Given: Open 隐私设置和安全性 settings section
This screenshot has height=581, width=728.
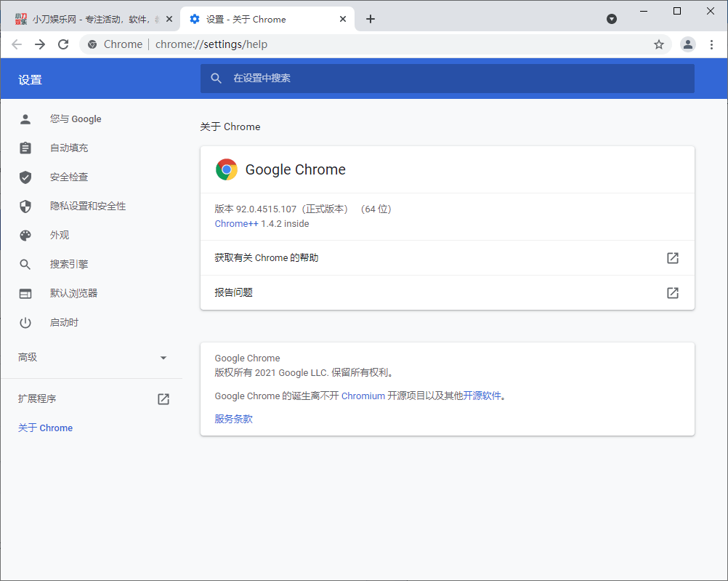Looking at the screenshot, I should (x=87, y=207).
